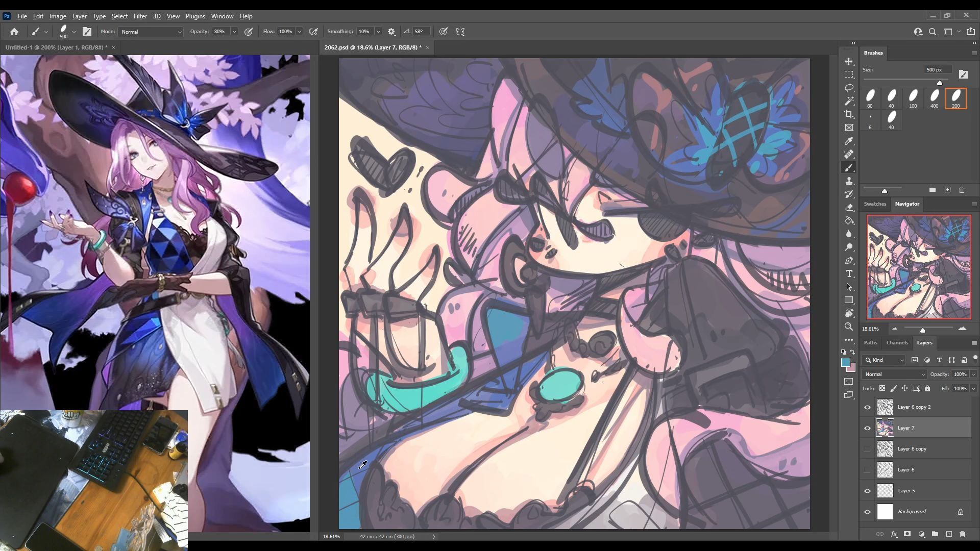Image resolution: width=980 pixels, height=551 pixels.
Task: Open the Filter menu
Action: (140, 16)
